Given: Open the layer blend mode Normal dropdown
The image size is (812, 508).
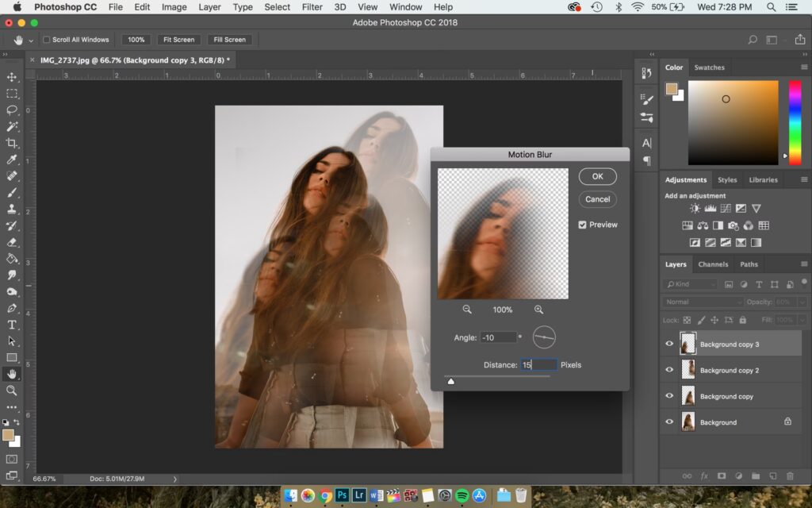Looking at the screenshot, I should pos(704,302).
